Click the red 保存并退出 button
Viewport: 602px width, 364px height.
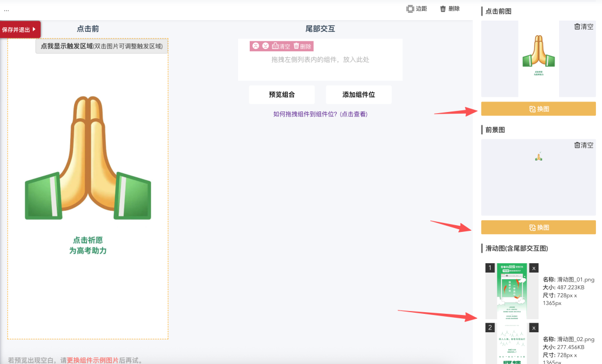pos(20,30)
